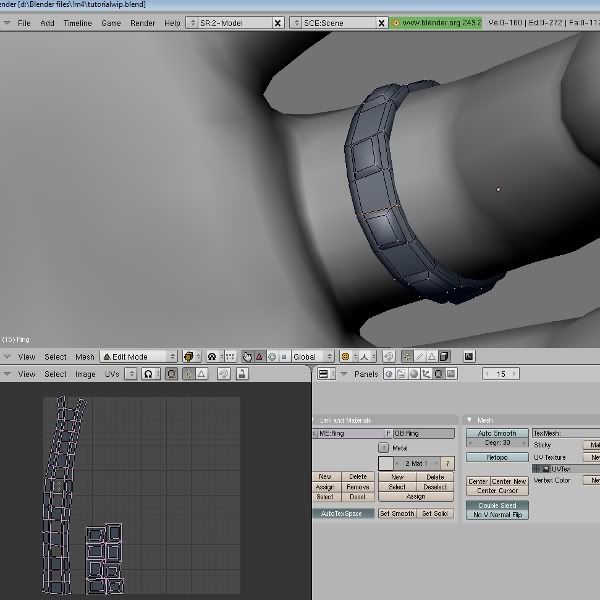Click the proportional edit mode icon
Screen dimensions: 600x600
click(348, 357)
